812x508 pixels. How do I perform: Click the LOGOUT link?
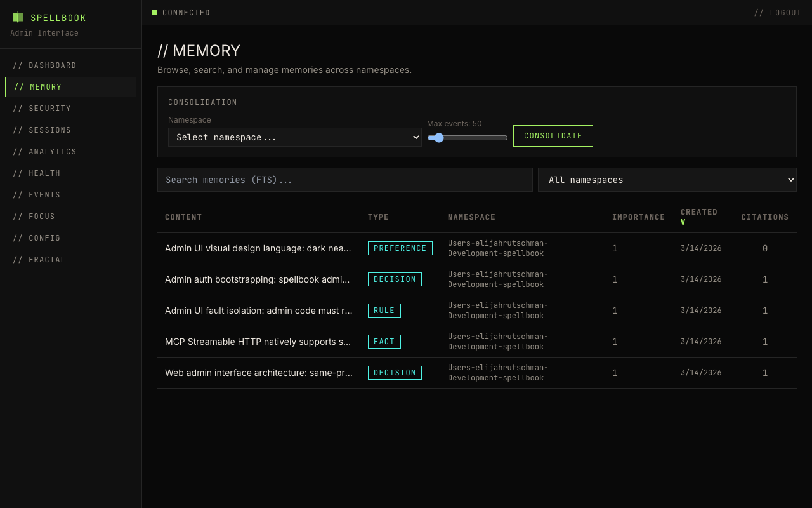778,12
